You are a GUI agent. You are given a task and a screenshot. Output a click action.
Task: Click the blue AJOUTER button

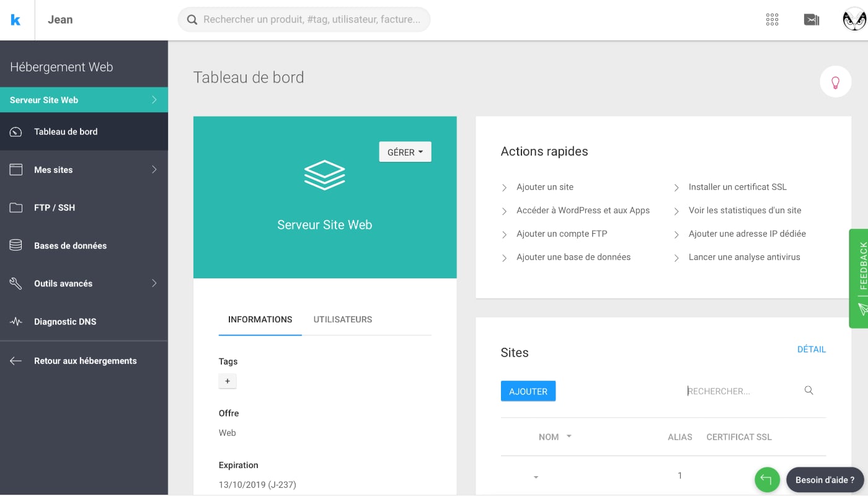point(528,391)
